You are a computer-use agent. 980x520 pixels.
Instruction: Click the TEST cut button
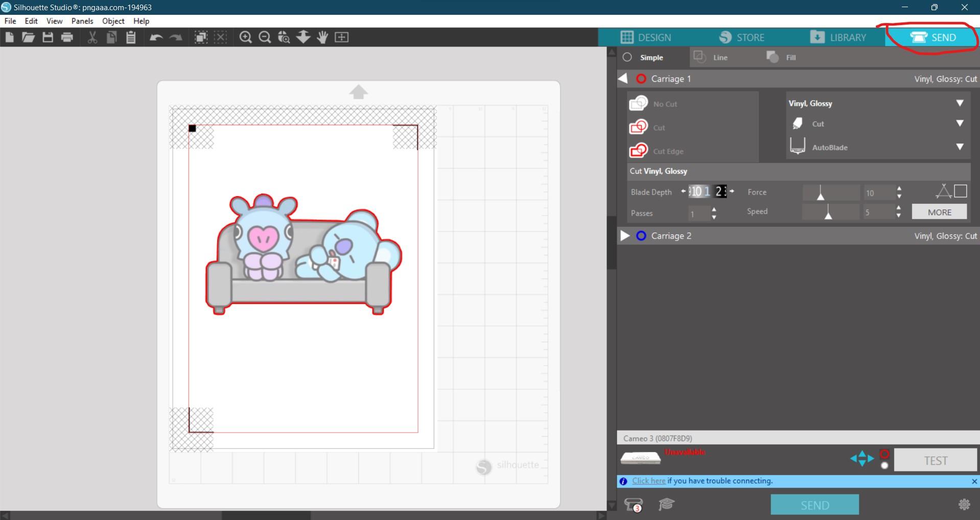936,460
